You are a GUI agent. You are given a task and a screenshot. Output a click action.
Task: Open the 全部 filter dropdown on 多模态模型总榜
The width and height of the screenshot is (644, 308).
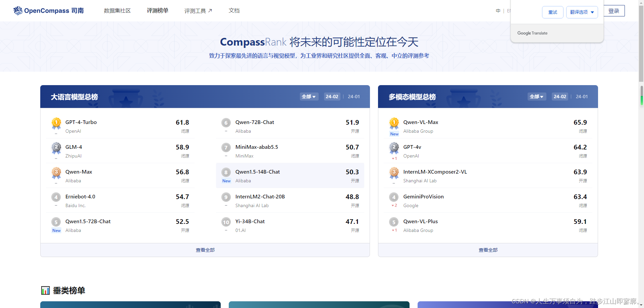click(537, 97)
